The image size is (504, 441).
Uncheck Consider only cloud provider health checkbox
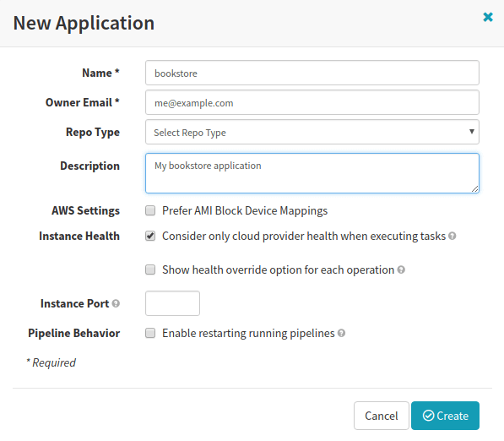click(150, 236)
